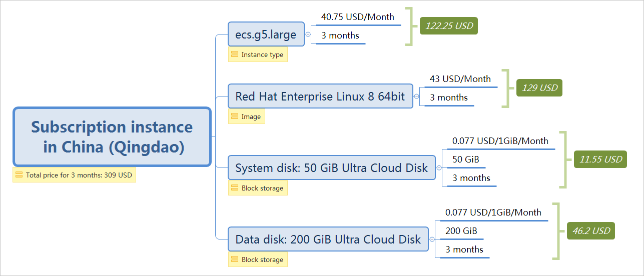
Task: Click the note icon beside Image label
Action: (234, 116)
